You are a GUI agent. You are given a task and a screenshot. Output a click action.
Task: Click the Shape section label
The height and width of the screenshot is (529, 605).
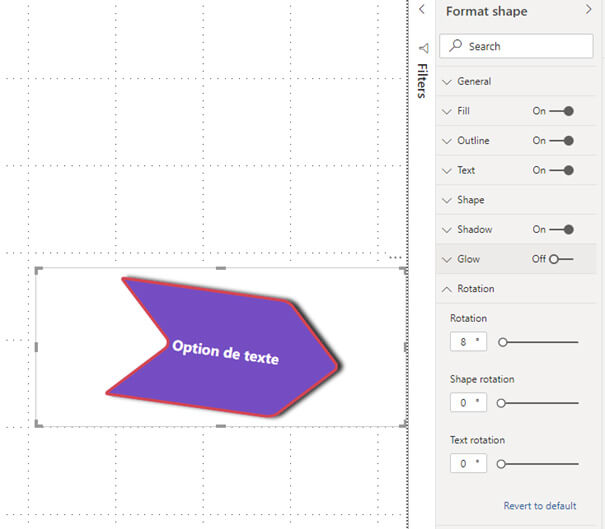pos(471,200)
